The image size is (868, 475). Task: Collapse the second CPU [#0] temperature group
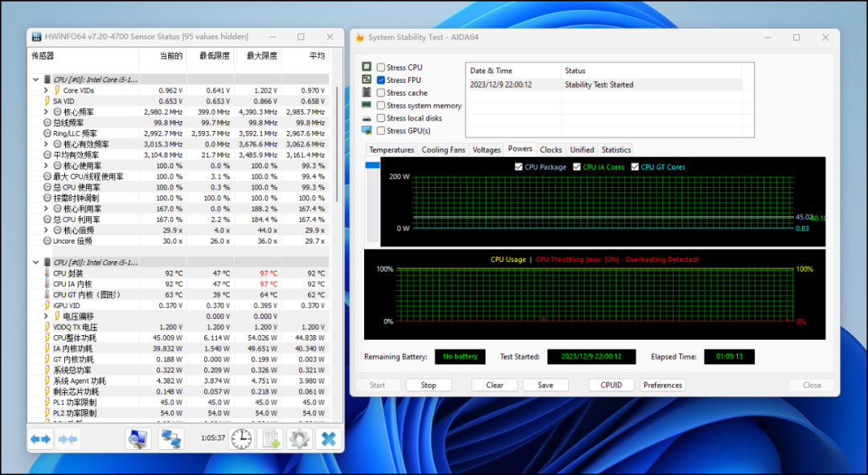[x=36, y=262]
